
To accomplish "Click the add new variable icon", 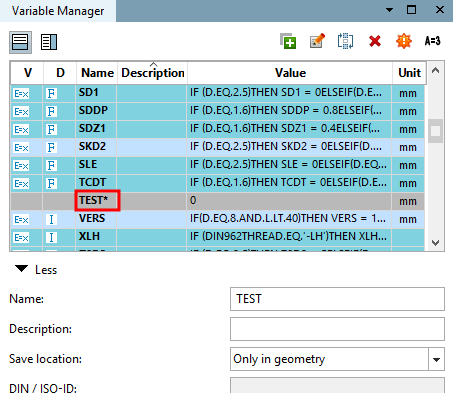I will (288, 41).
